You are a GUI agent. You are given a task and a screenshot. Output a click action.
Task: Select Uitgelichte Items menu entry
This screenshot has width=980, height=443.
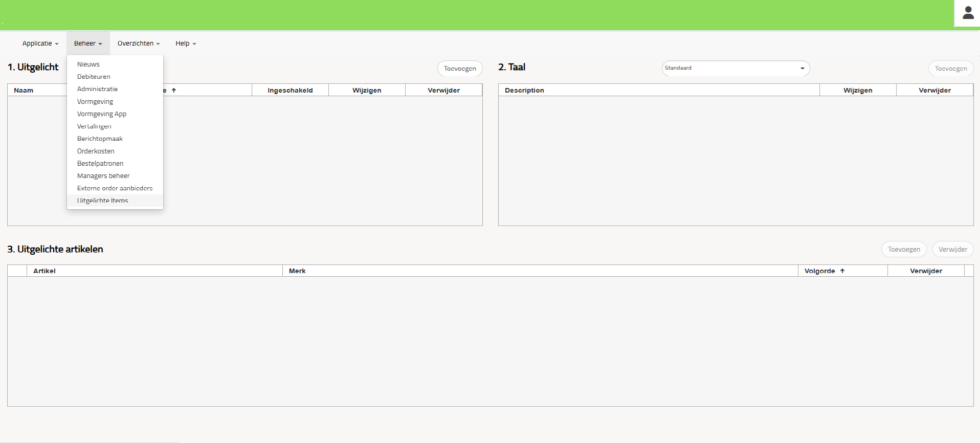pyautogui.click(x=102, y=201)
